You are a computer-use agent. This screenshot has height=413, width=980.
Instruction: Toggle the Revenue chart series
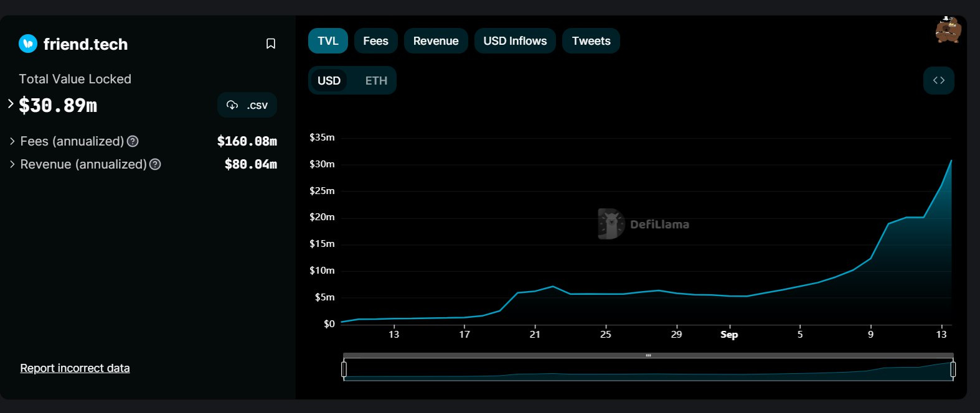click(x=436, y=41)
